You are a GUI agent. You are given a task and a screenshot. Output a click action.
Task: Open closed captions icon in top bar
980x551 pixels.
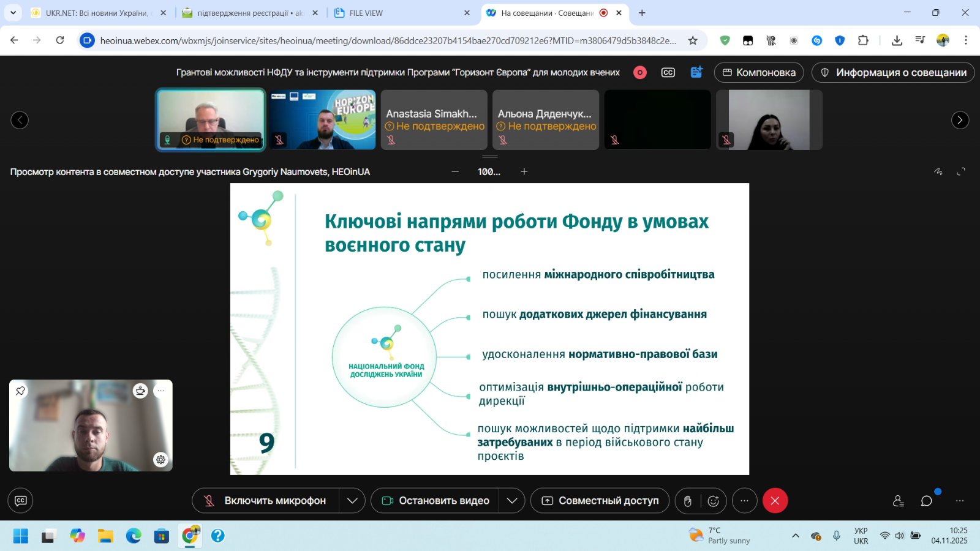(x=668, y=72)
